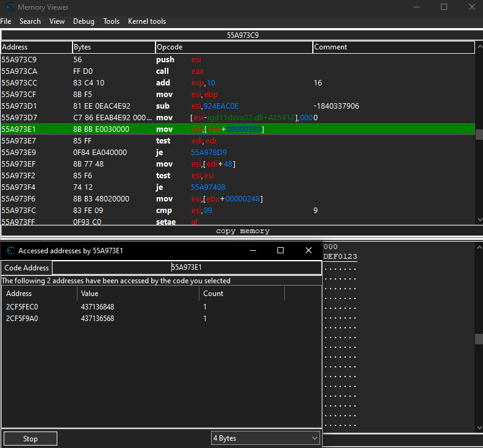This screenshot has width=483, height=448.
Task: Maximize the Memory Viewer window
Action: 444,7
